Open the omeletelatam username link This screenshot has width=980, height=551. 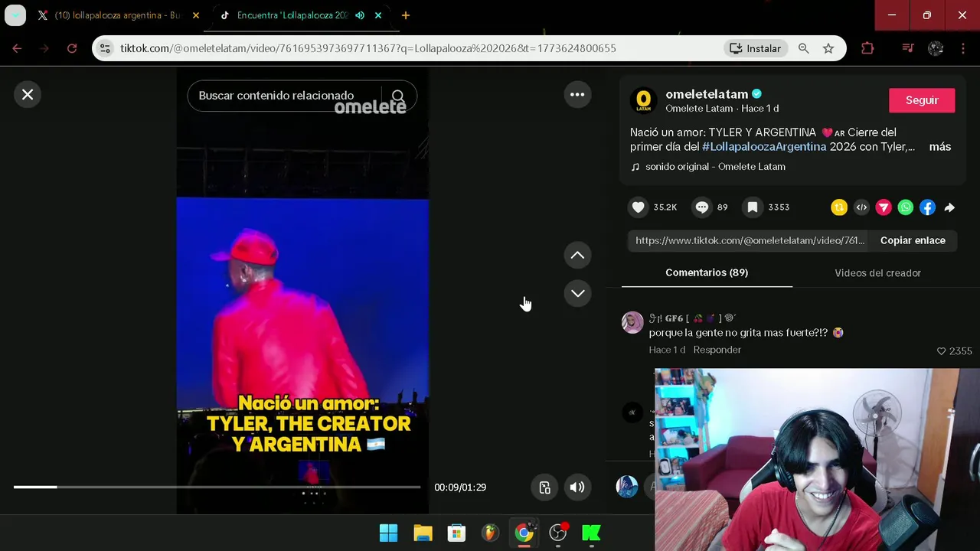[707, 94]
